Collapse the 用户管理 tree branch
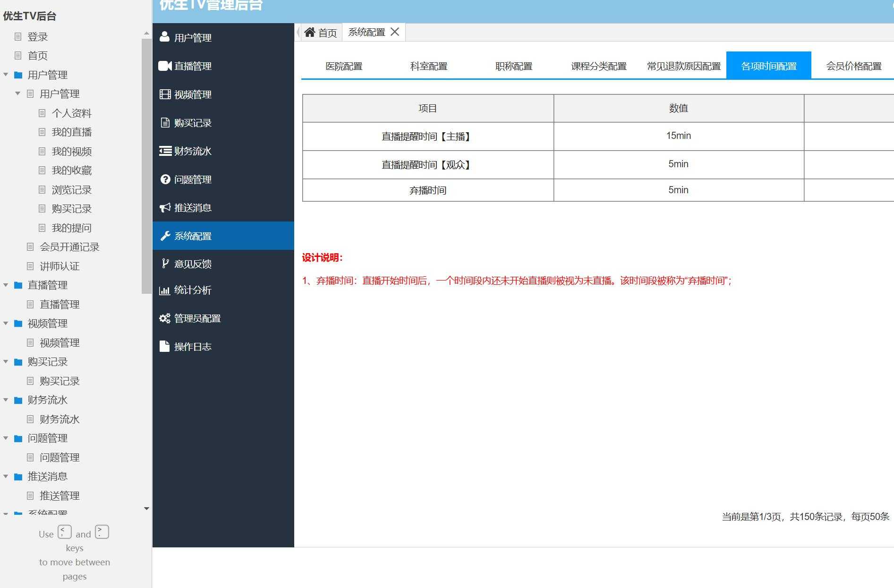 tap(6, 75)
